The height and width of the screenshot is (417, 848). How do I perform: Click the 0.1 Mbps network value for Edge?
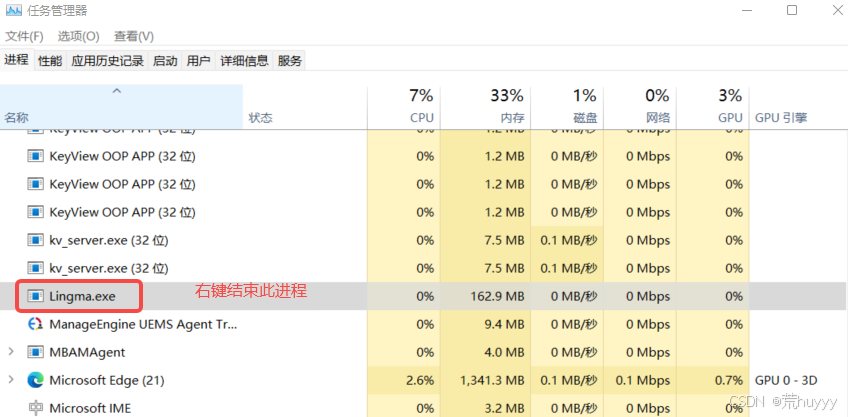coord(642,380)
